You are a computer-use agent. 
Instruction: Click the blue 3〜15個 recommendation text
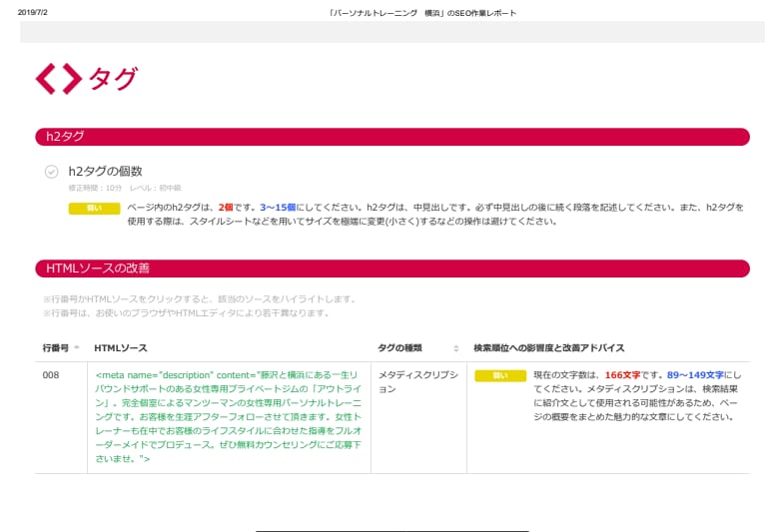pos(278,208)
